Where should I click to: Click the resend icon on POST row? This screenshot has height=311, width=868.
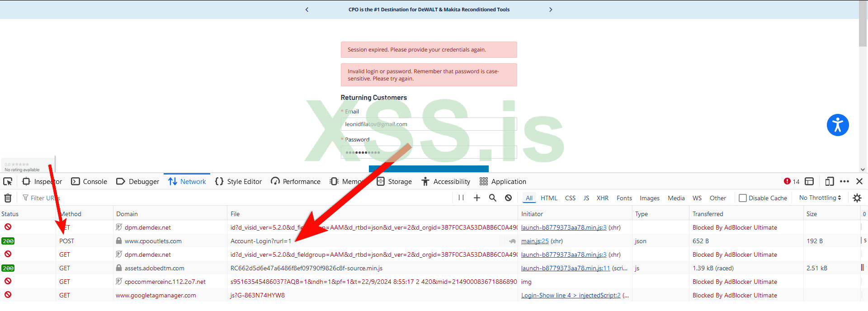click(x=512, y=241)
